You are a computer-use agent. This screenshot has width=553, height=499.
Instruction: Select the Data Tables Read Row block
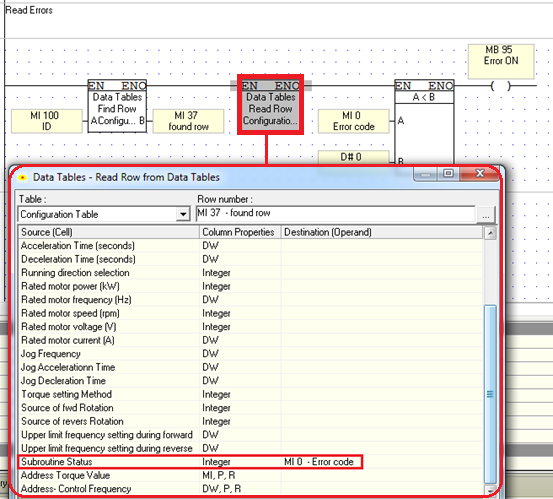(x=271, y=105)
